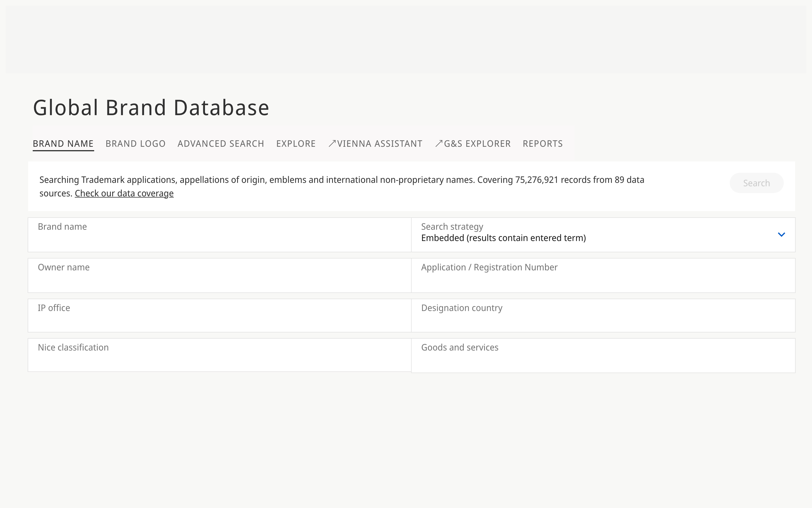The image size is (812, 508).
Task: Click the Goods and services field
Action: click(x=603, y=356)
